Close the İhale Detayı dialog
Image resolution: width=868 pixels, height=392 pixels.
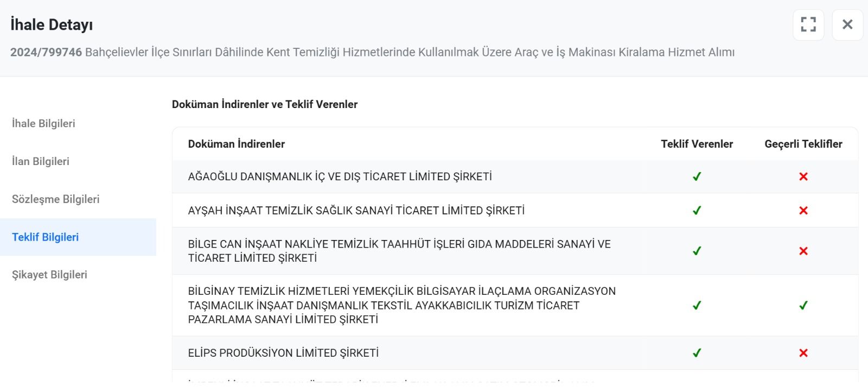[x=847, y=24]
